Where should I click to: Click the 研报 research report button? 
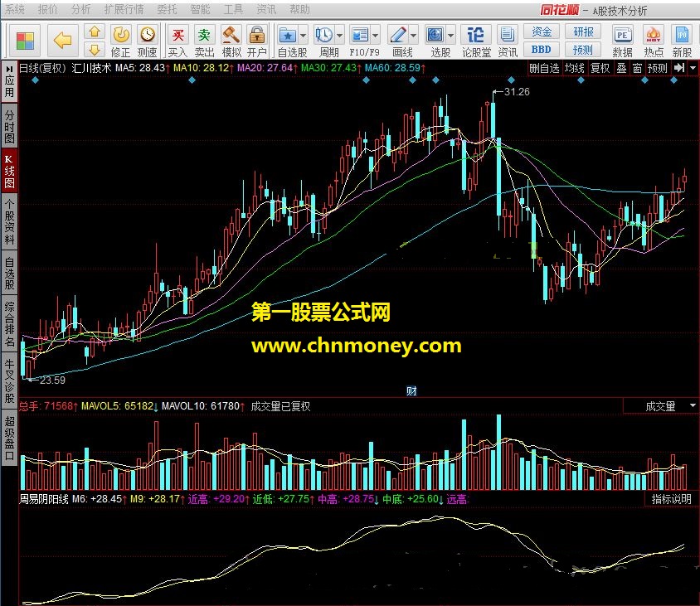point(583,32)
